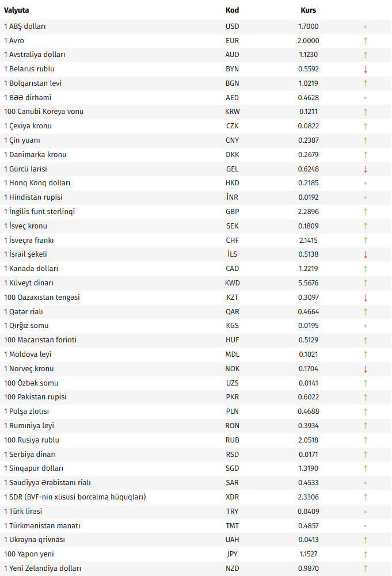The height and width of the screenshot is (576, 392).
Task: Click the green up arrow for JPY
Action: (365, 554)
